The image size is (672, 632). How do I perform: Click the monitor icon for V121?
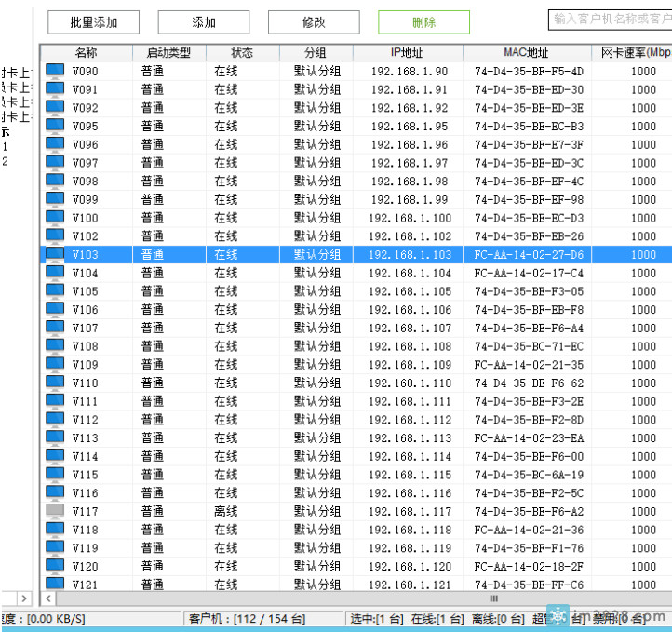click(55, 585)
